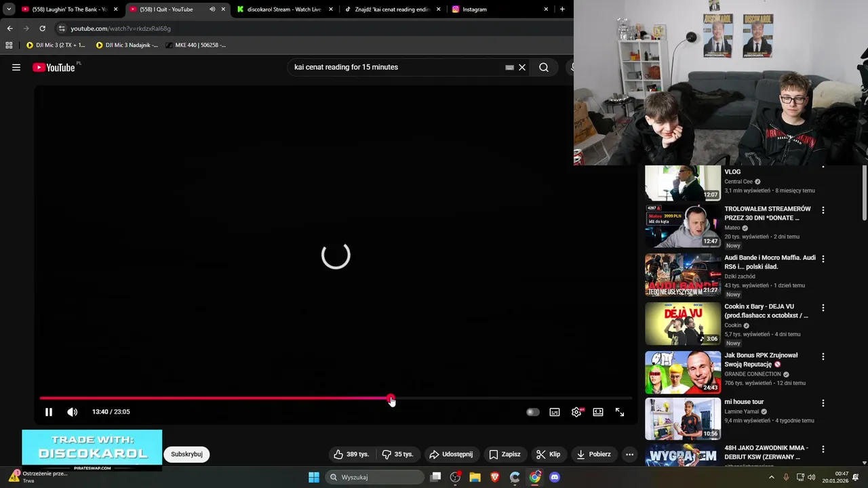The height and width of the screenshot is (488, 868).
Task: Go to YouTube home via logo
Action: tap(54, 67)
